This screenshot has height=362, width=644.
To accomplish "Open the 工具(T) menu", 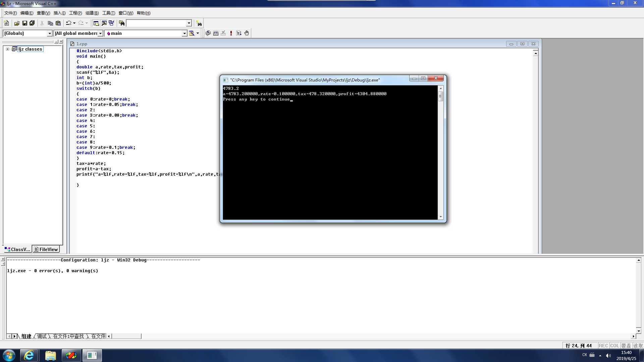I will tap(109, 13).
